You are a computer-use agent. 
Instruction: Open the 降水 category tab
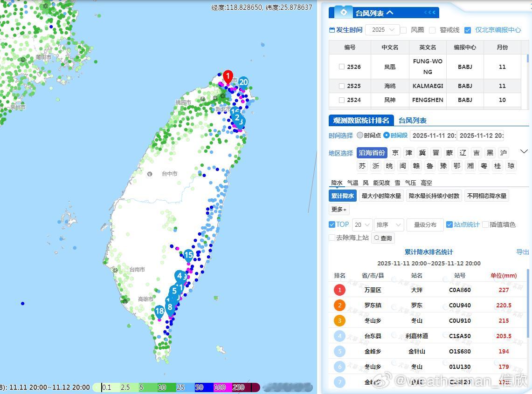pyautogui.click(x=337, y=183)
